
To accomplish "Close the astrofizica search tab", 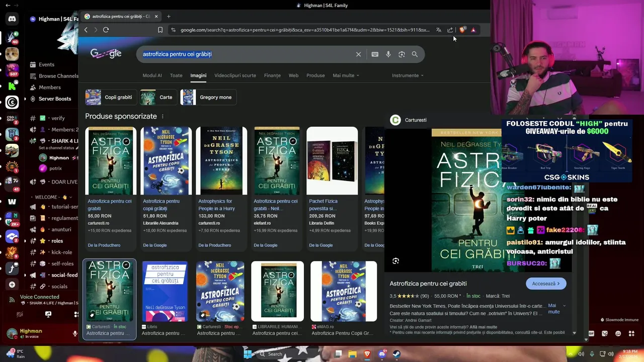I will click(156, 16).
